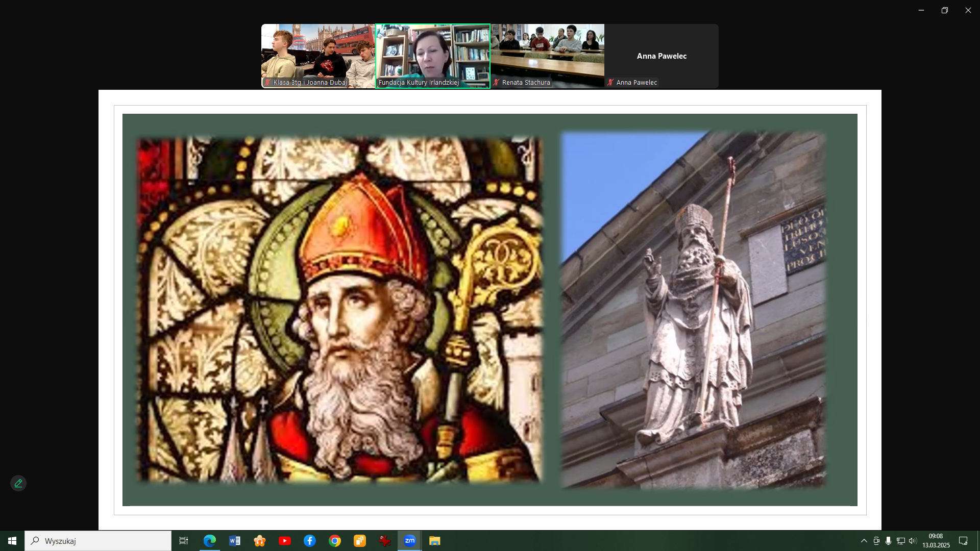The height and width of the screenshot is (551, 980).
Task: Open Microsoft Edge from the taskbar
Action: (x=209, y=541)
